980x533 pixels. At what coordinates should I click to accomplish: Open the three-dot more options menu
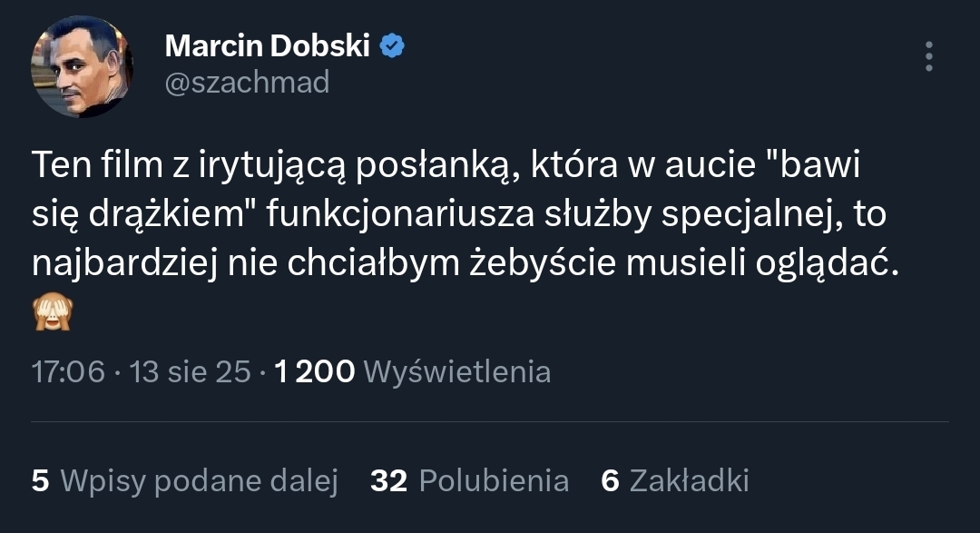pos(928,56)
